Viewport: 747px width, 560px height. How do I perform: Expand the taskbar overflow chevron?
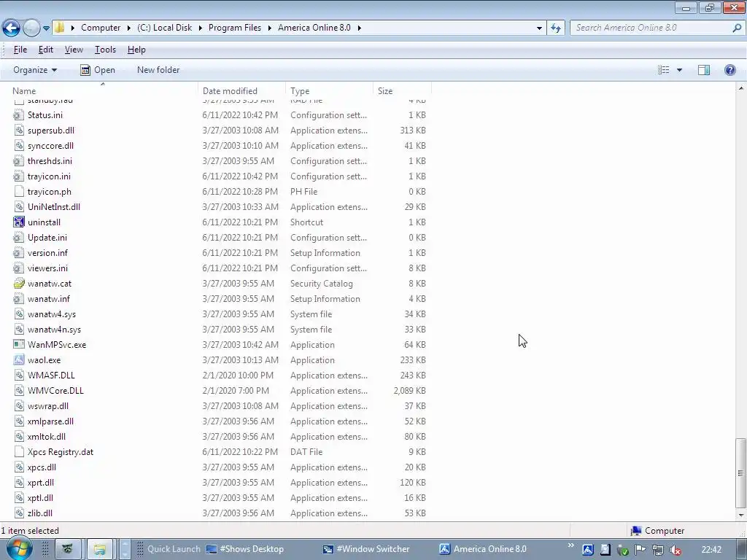point(570,545)
